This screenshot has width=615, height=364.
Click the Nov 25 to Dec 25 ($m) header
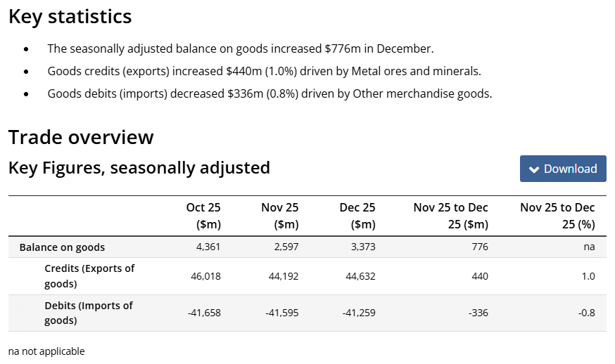coord(451,216)
